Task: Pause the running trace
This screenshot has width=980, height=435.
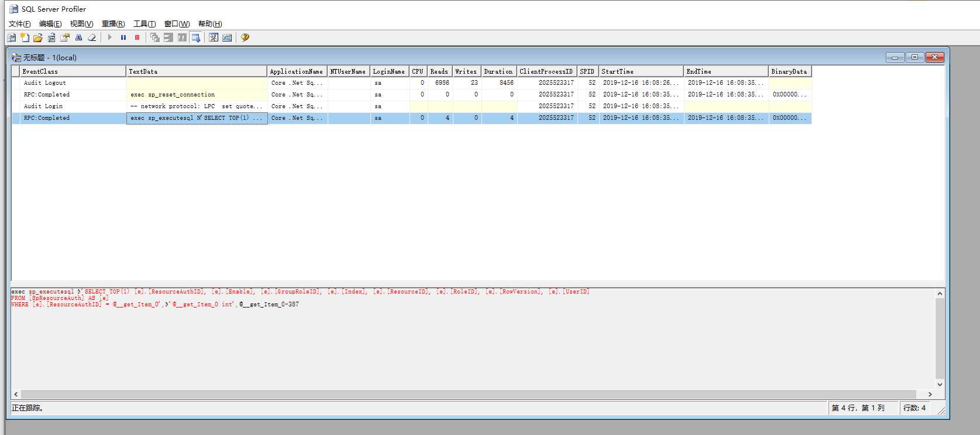Action: coord(123,37)
